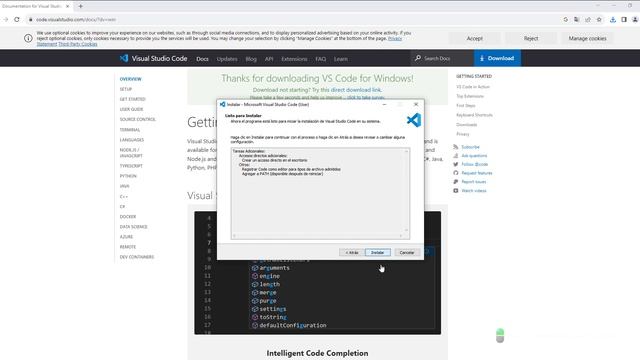Open the Learn page
This screenshot has width=640, height=360.
point(341,59)
